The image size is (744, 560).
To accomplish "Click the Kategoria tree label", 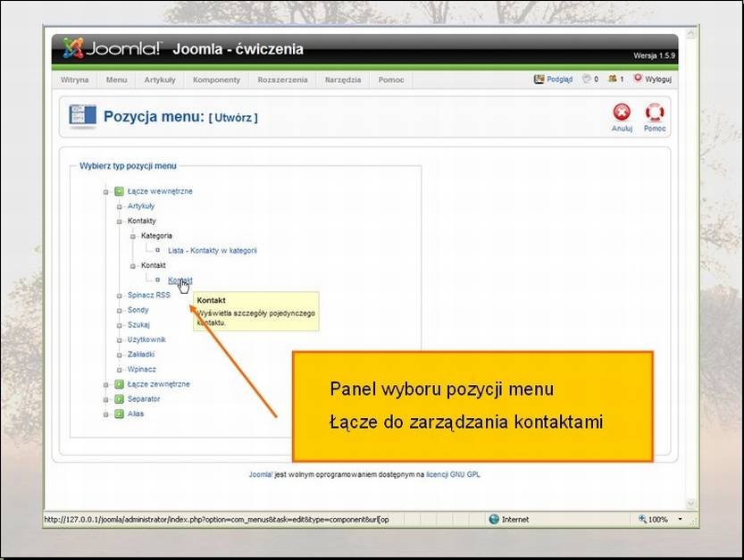I will click(x=156, y=236).
